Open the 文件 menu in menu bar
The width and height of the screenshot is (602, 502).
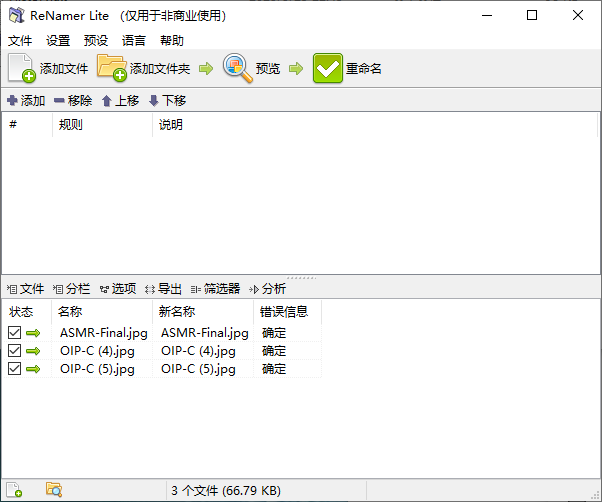(20, 40)
